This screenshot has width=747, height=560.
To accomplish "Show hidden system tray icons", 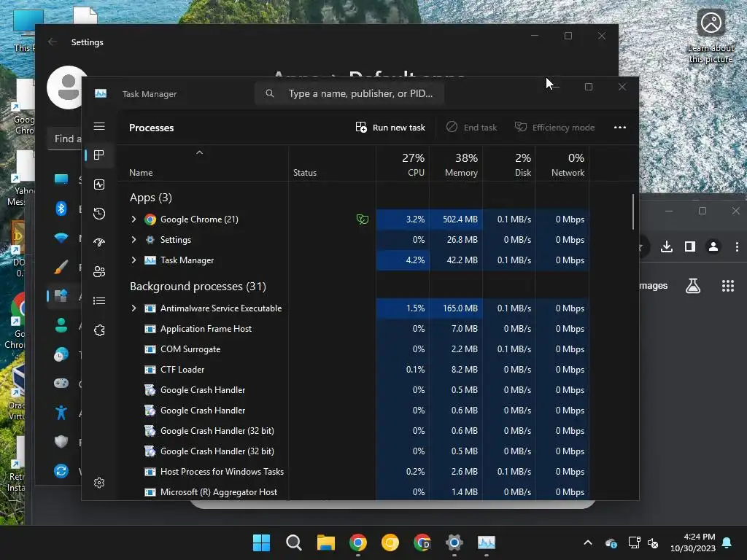I will pos(588,542).
